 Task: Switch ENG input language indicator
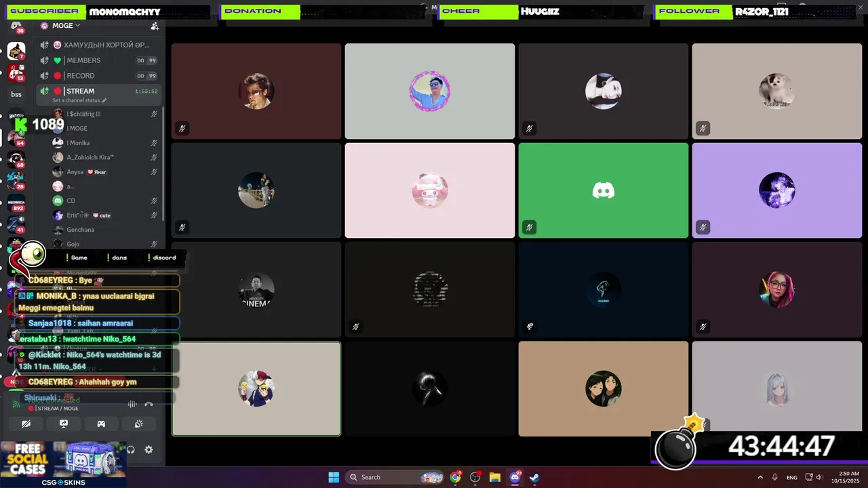[x=792, y=477]
